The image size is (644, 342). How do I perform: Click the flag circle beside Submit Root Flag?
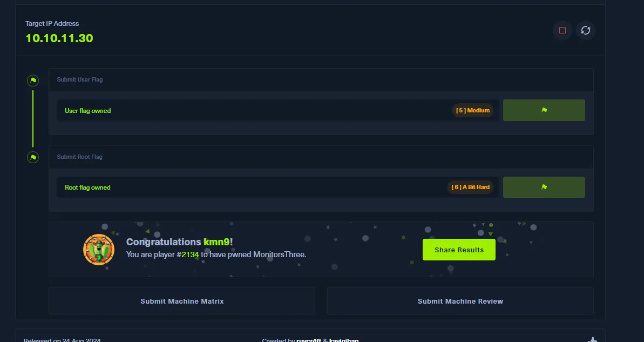pos(33,157)
